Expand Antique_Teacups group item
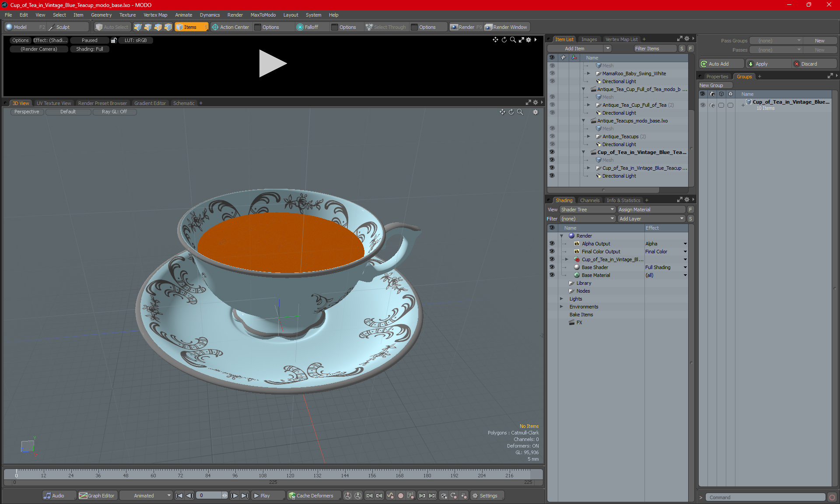Screen dimensions: 840x504 click(x=588, y=136)
